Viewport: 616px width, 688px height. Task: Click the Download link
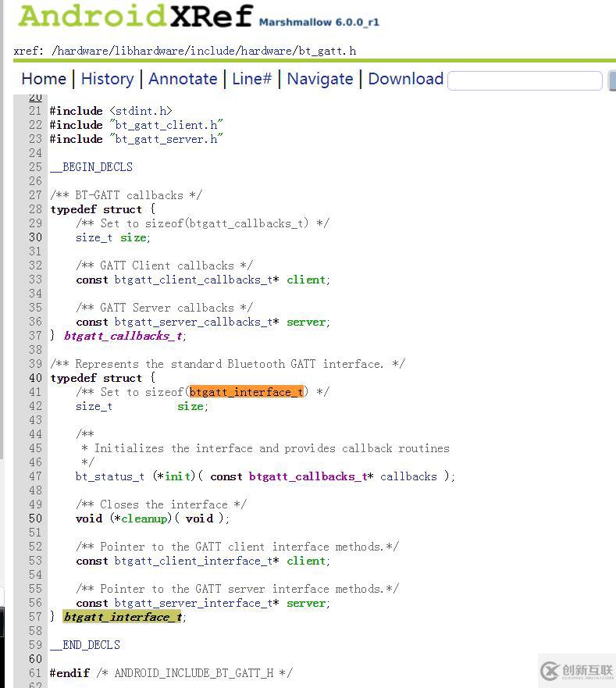pyautogui.click(x=406, y=79)
